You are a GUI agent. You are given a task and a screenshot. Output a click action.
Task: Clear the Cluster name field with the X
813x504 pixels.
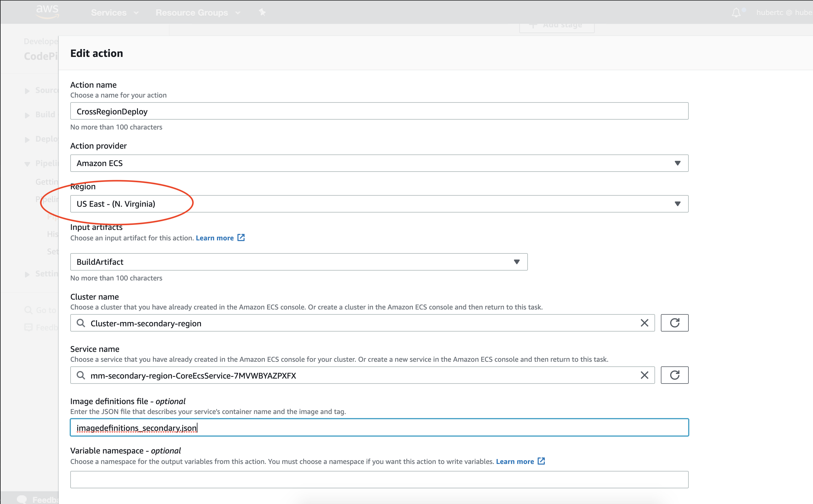644,323
